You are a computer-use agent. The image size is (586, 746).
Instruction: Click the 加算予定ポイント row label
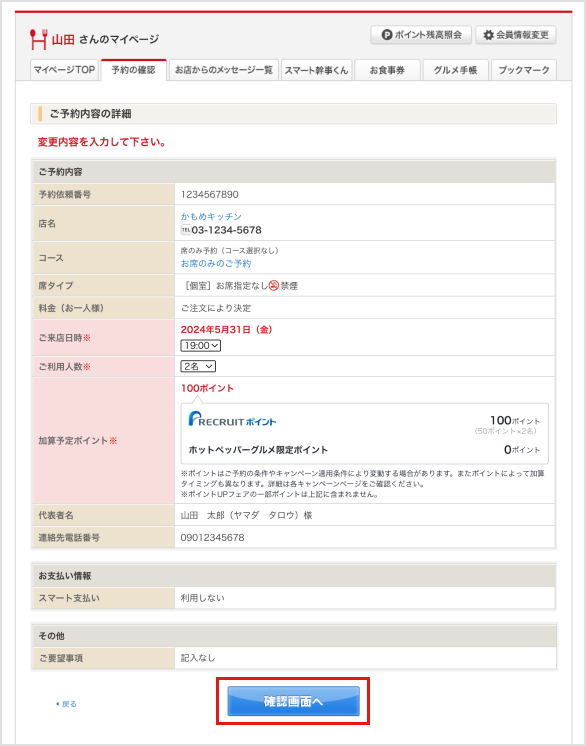(x=78, y=441)
